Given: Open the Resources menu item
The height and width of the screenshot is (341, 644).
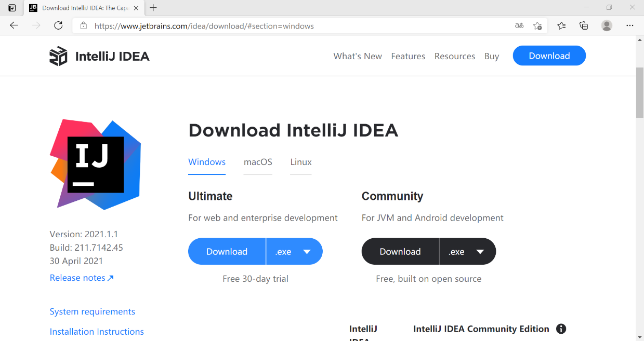Looking at the screenshot, I should point(455,56).
